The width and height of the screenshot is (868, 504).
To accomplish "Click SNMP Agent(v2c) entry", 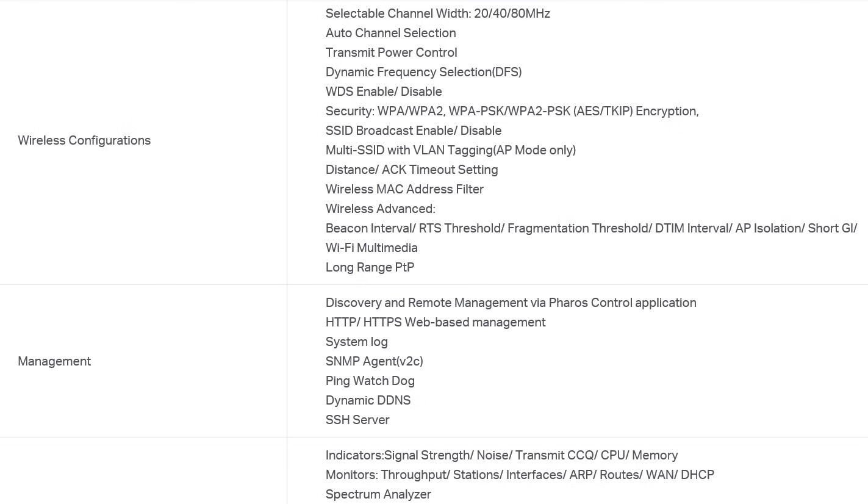I will tap(375, 361).
